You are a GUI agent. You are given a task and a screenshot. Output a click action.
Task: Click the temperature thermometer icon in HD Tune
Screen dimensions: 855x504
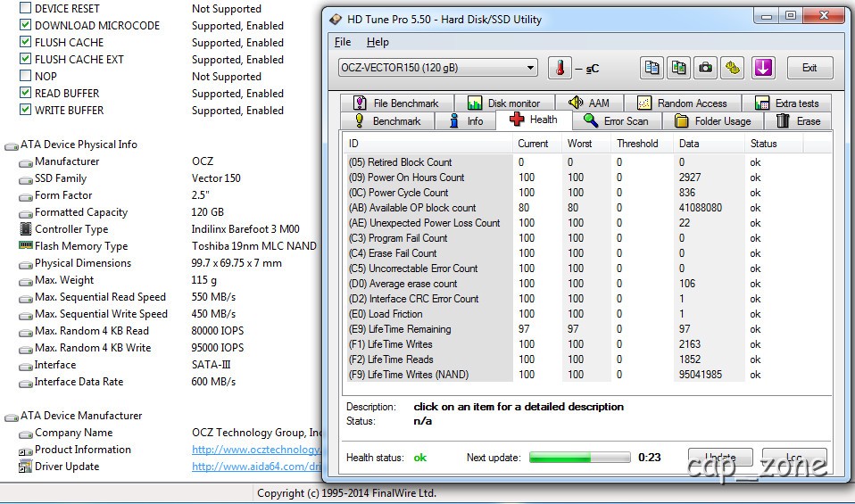click(560, 68)
